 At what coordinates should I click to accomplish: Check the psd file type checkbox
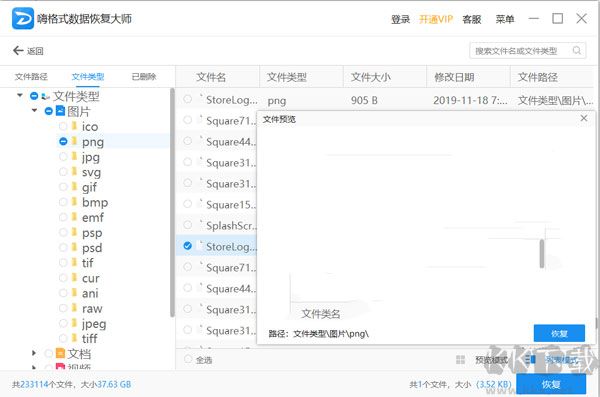pyautogui.click(x=63, y=247)
